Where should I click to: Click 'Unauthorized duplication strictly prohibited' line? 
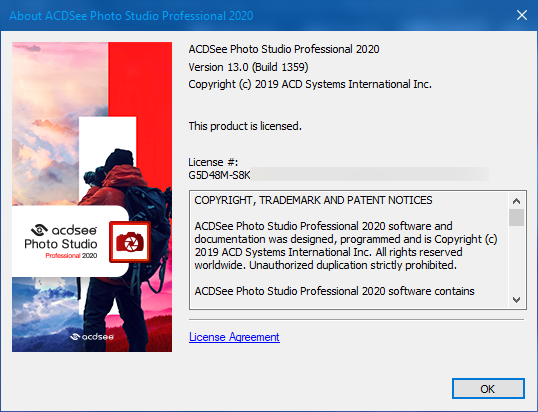(353, 265)
